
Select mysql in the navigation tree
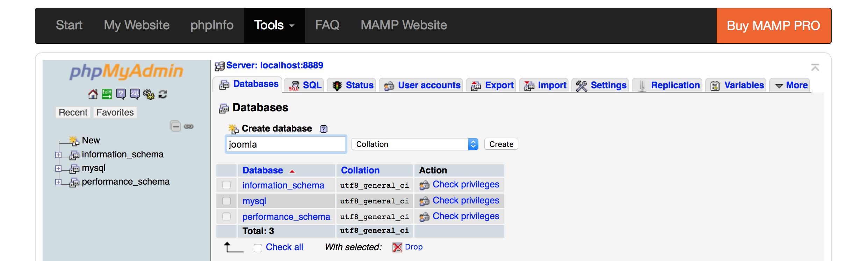point(94,168)
